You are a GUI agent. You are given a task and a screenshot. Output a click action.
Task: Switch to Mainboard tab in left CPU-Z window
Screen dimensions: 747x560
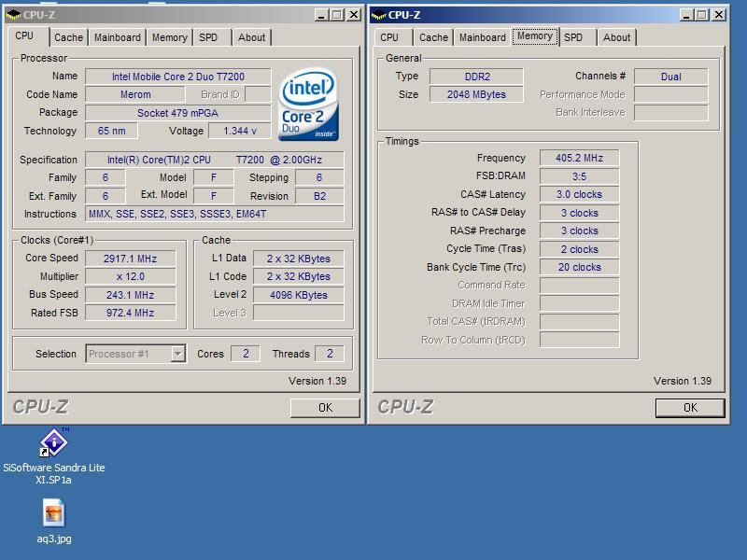[118, 37]
